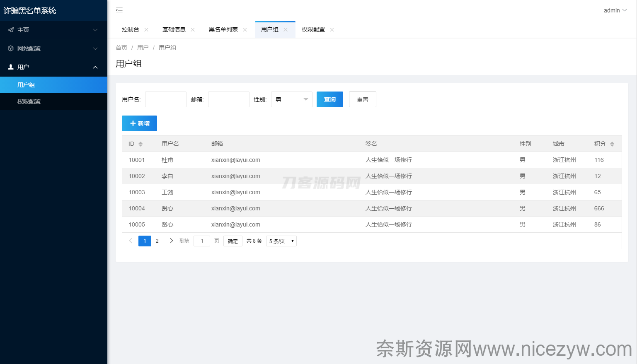Close the 黑名单列表 tab
Screen dimensions: 637x364
(x=245, y=29)
